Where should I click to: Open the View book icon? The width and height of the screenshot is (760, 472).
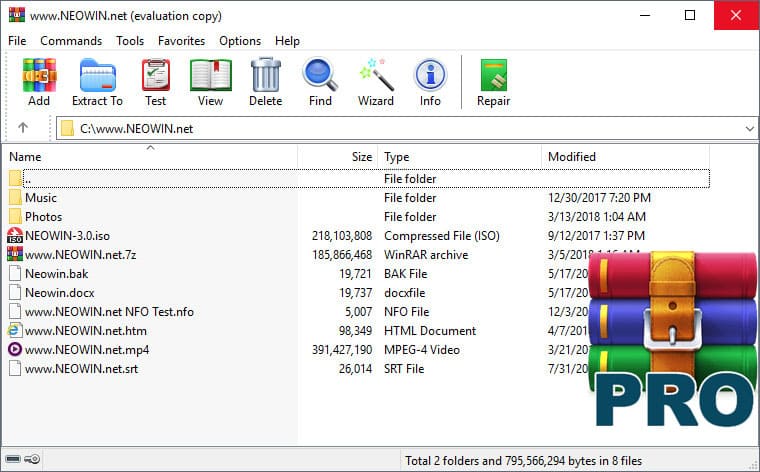click(210, 75)
